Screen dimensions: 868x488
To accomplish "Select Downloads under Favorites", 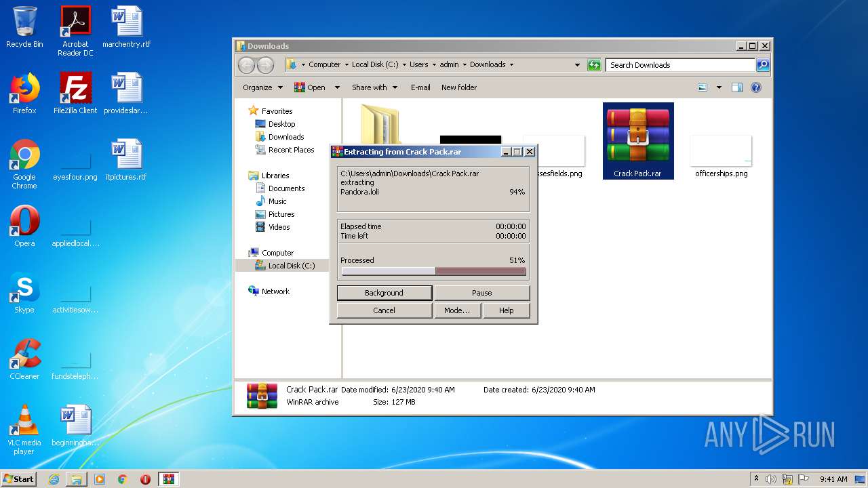I will [x=279, y=137].
